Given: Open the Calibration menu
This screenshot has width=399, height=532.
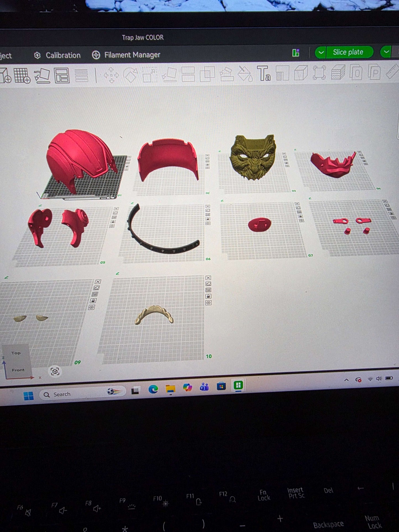Looking at the screenshot, I should tap(57, 55).
